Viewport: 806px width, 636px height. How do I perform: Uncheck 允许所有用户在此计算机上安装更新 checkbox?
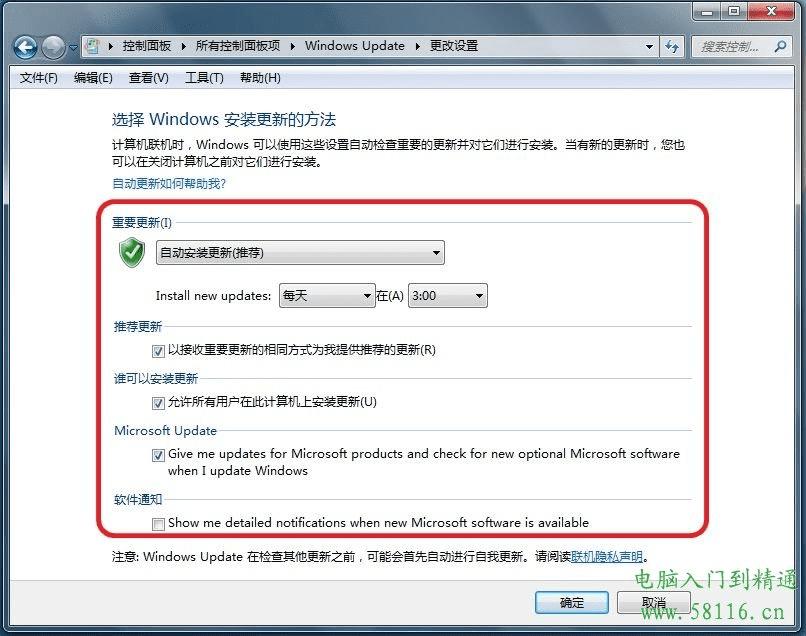[158, 403]
